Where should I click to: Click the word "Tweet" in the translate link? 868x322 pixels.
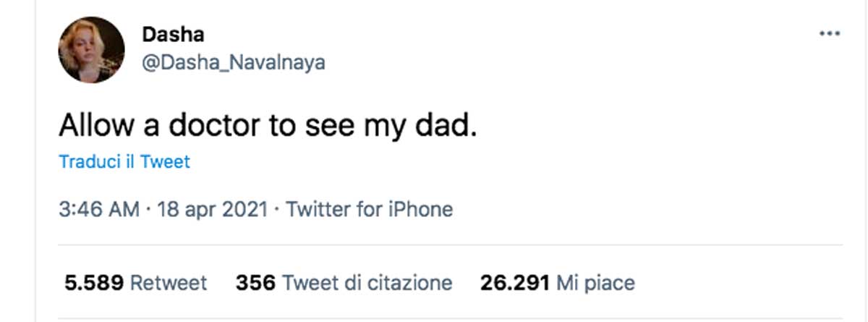[165, 161]
